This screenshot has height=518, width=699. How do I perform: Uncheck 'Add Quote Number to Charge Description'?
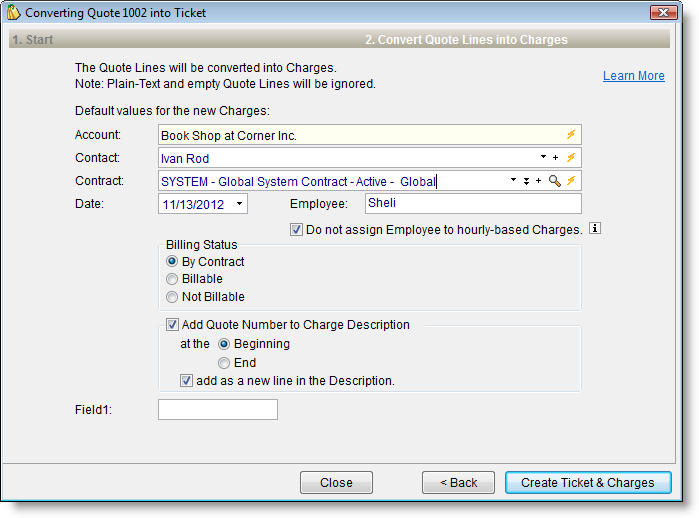pos(173,324)
